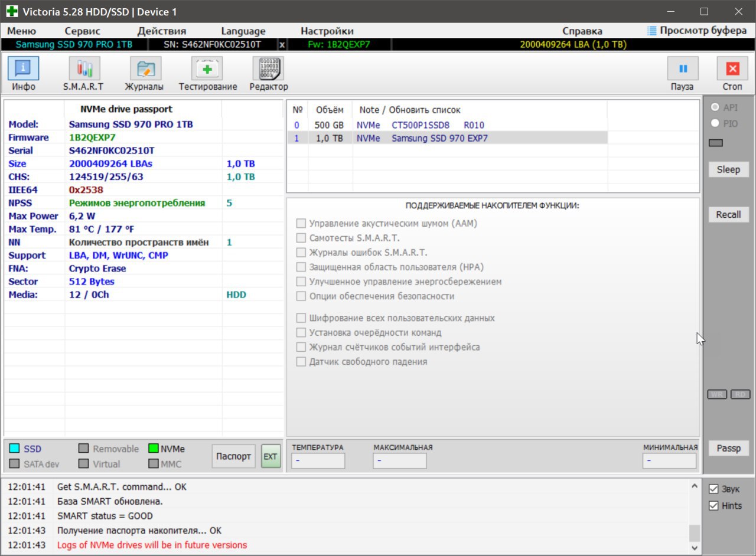Click the Пауза pause icon

[x=683, y=68]
